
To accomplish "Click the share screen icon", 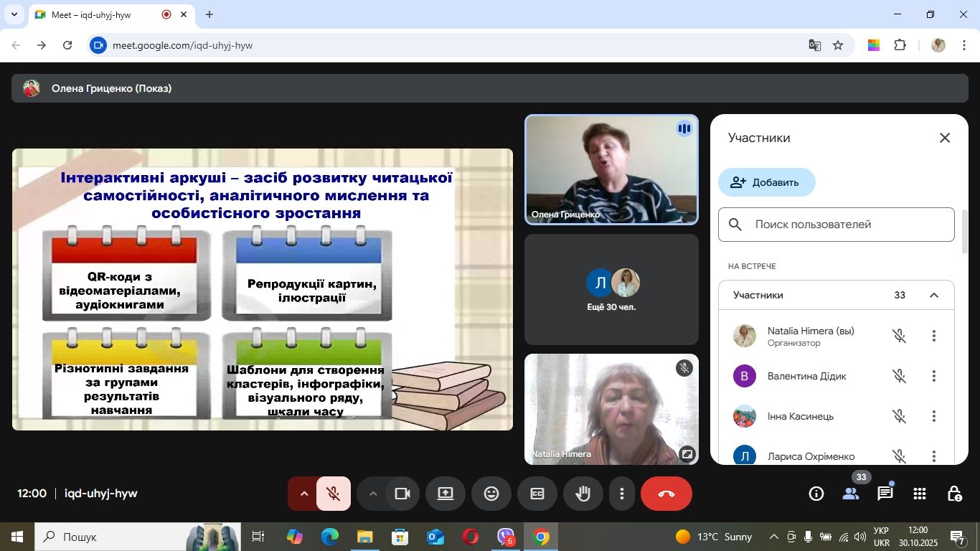I will point(446,494).
